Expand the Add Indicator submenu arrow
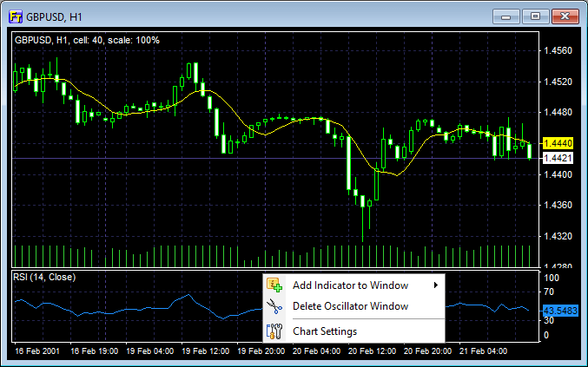588x367 pixels. tap(436, 285)
